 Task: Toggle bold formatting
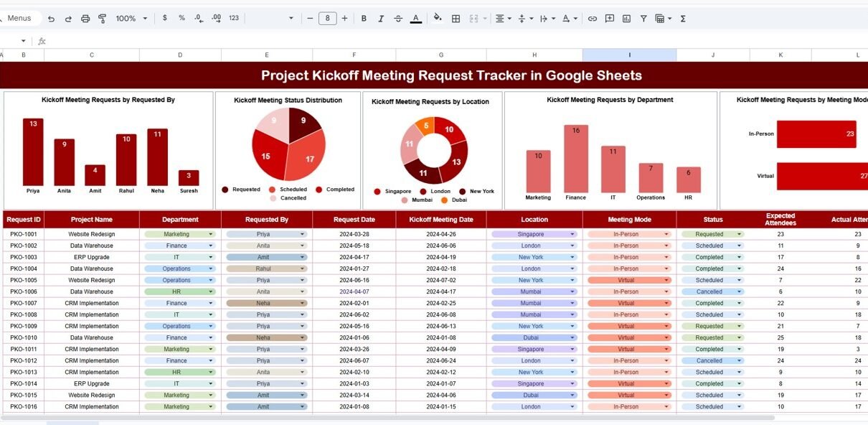tap(364, 19)
